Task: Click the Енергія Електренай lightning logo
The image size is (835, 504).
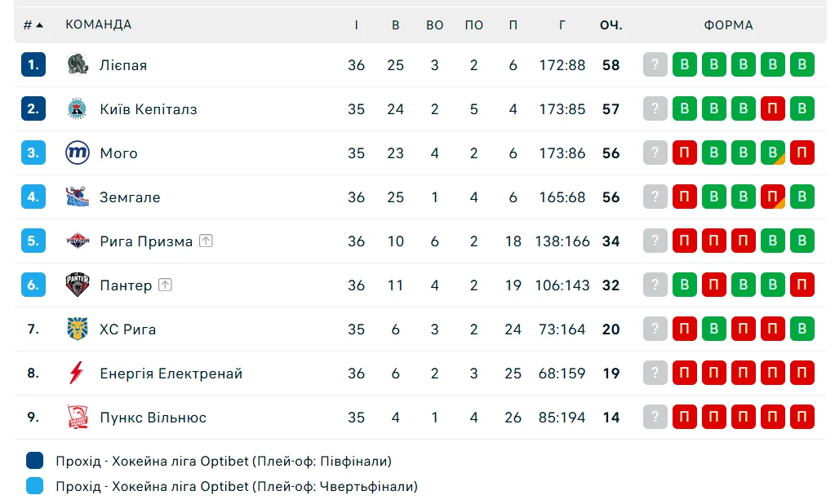Action: (78, 373)
